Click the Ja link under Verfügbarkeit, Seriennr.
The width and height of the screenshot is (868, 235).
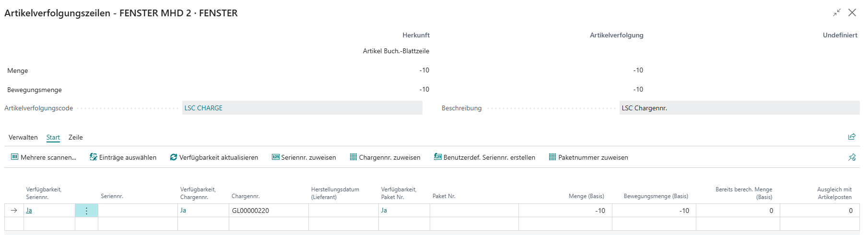(29, 211)
